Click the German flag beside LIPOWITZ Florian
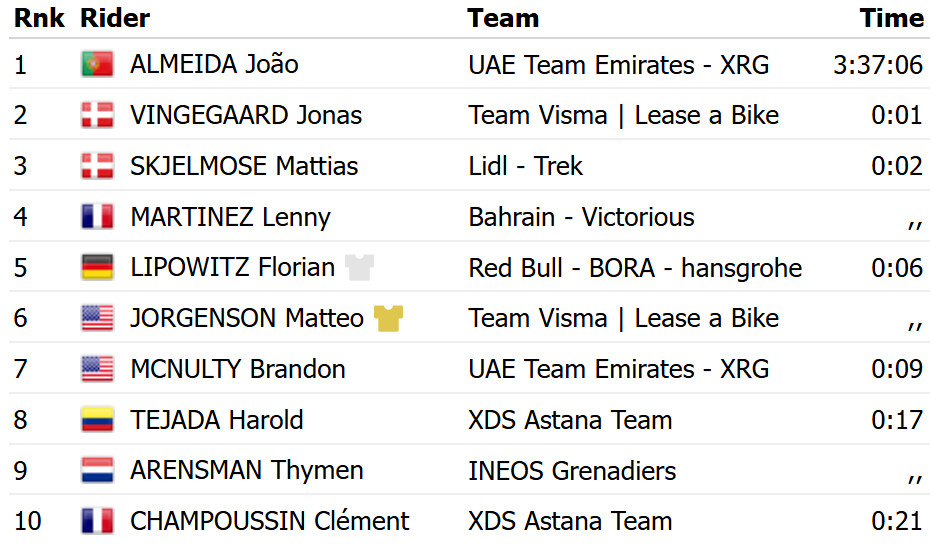The height and width of the screenshot is (544, 933). [97, 267]
